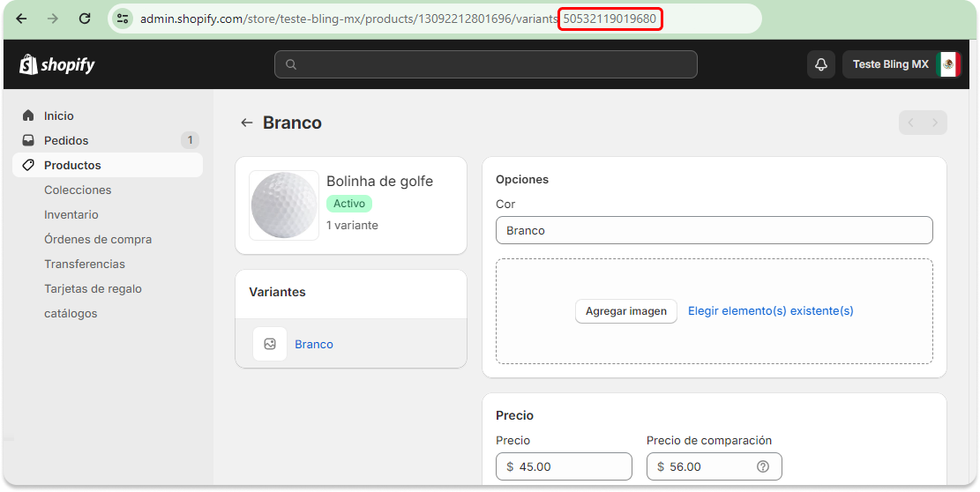980x492 pixels.
Task: Click the Branco variant image placeholder icon
Action: (270, 344)
